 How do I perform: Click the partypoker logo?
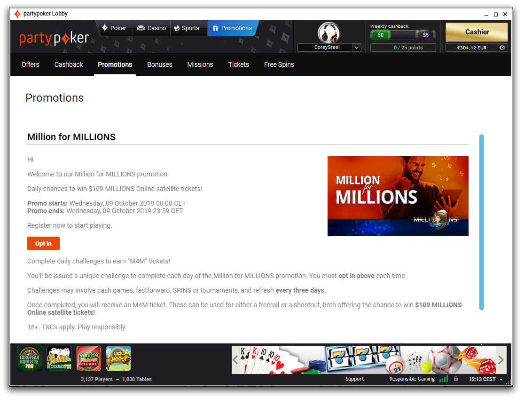coord(54,38)
